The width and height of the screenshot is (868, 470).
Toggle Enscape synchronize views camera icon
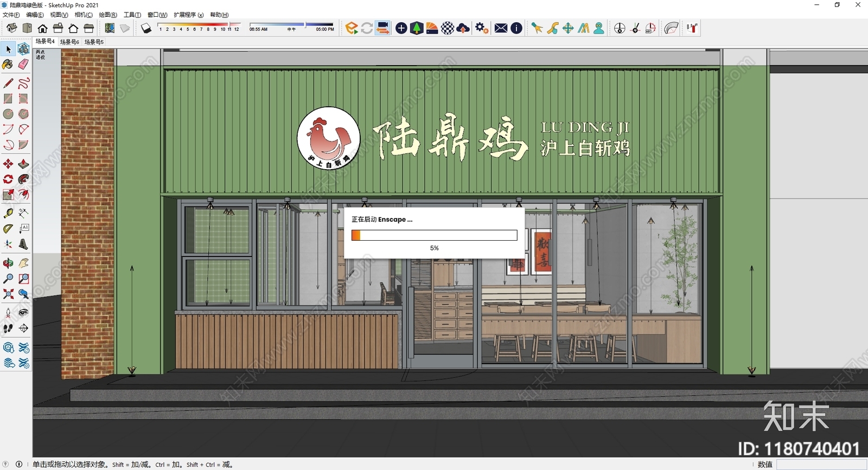tap(382, 28)
